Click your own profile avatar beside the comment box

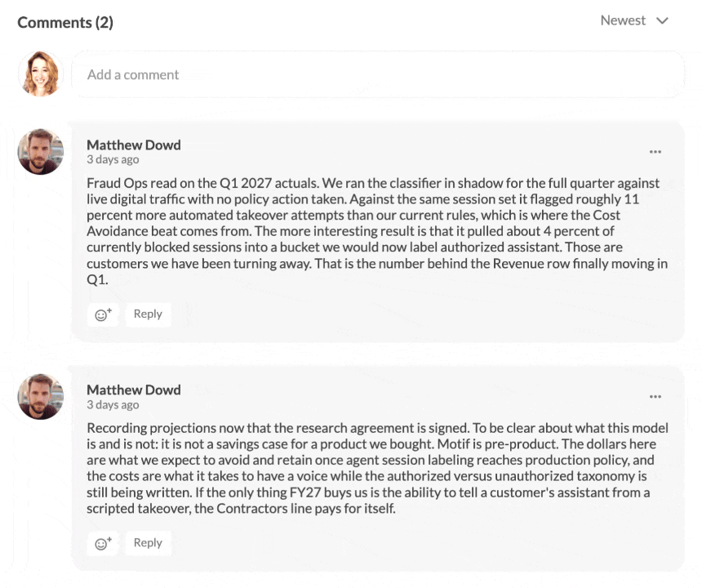(41, 73)
